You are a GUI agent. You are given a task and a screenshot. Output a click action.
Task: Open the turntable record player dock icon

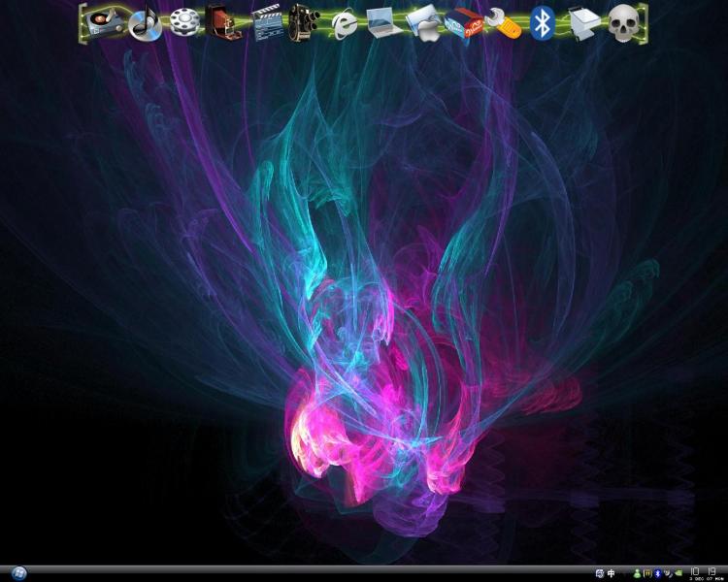click(106, 23)
